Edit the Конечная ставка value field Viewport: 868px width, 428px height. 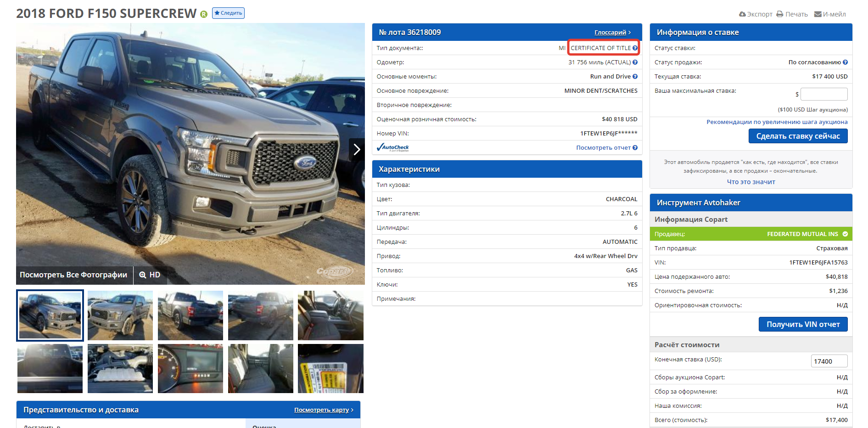(829, 361)
